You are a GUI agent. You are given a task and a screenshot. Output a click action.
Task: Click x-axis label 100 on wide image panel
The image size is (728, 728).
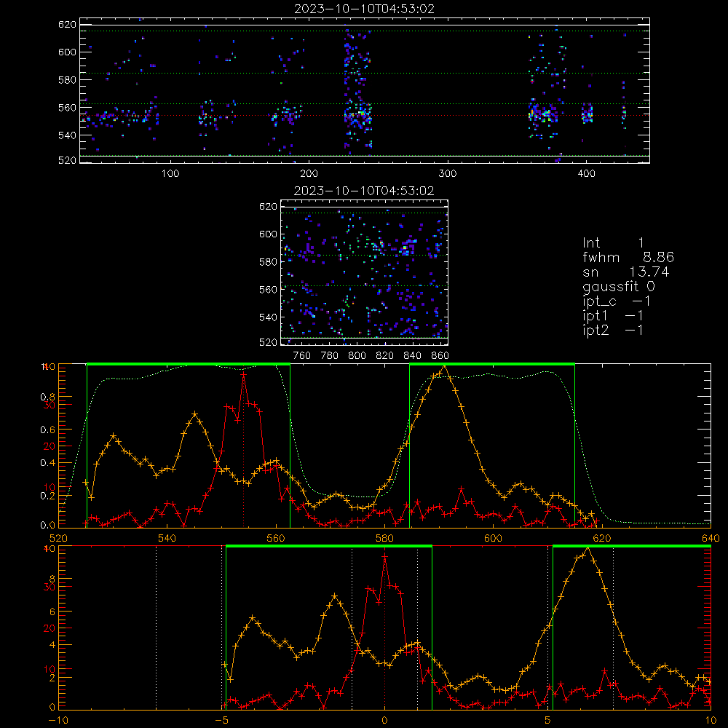(x=170, y=174)
